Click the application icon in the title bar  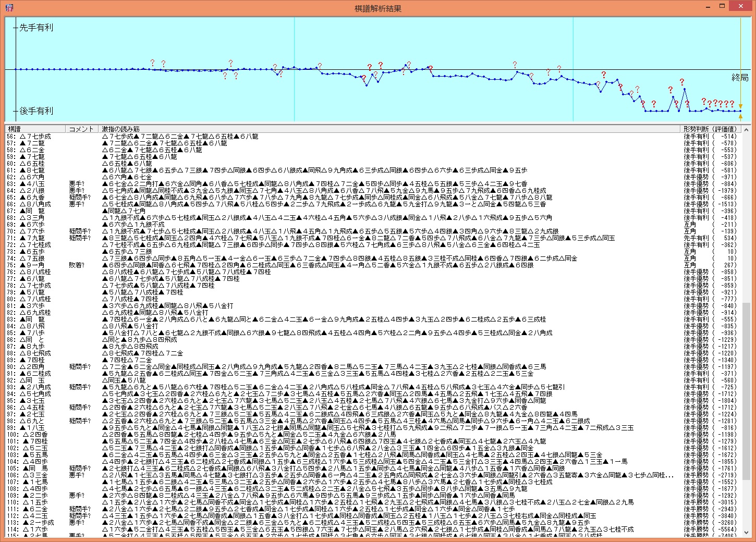click(9, 8)
